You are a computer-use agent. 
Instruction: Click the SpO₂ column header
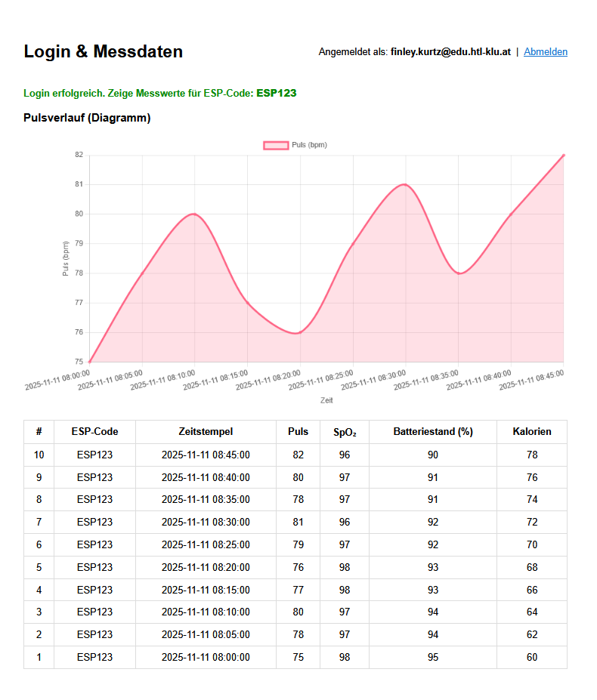pos(344,432)
